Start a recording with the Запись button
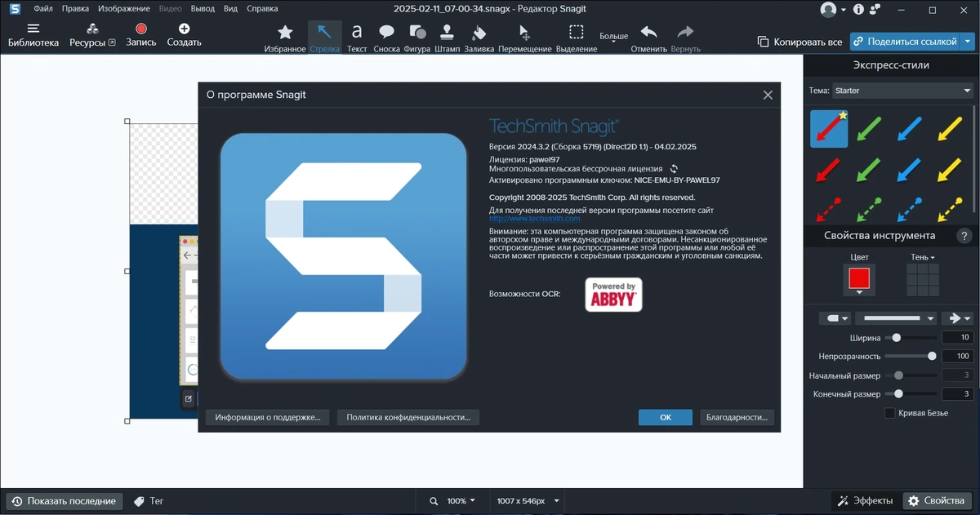The height and width of the screenshot is (515, 980). (140, 35)
